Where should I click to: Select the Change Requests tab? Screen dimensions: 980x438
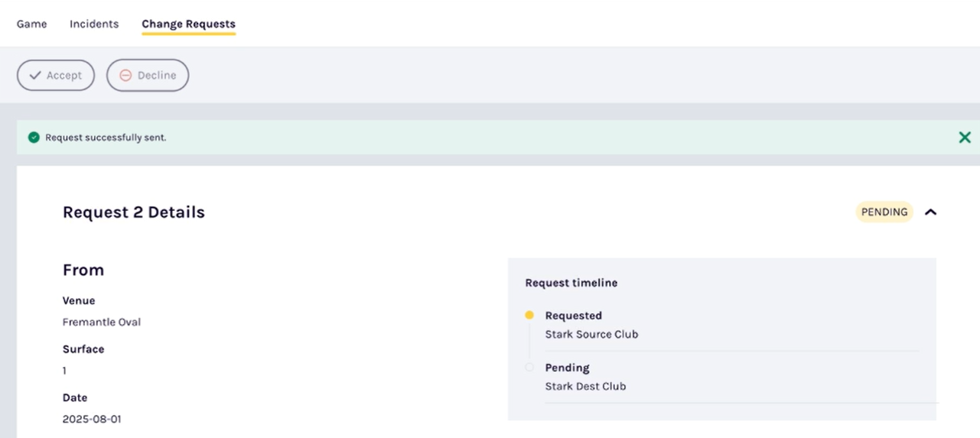click(188, 24)
